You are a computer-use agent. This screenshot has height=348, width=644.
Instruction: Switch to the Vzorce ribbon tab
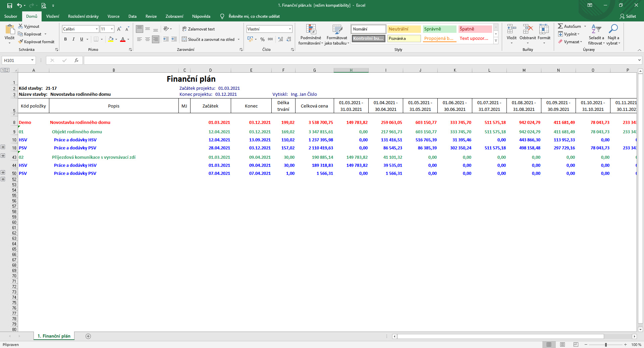[x=113, y=16]
